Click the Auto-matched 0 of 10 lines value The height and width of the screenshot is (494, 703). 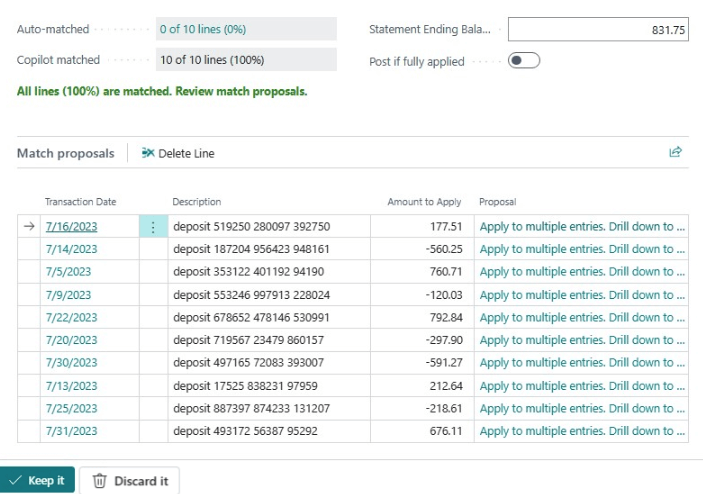[246, 30]
